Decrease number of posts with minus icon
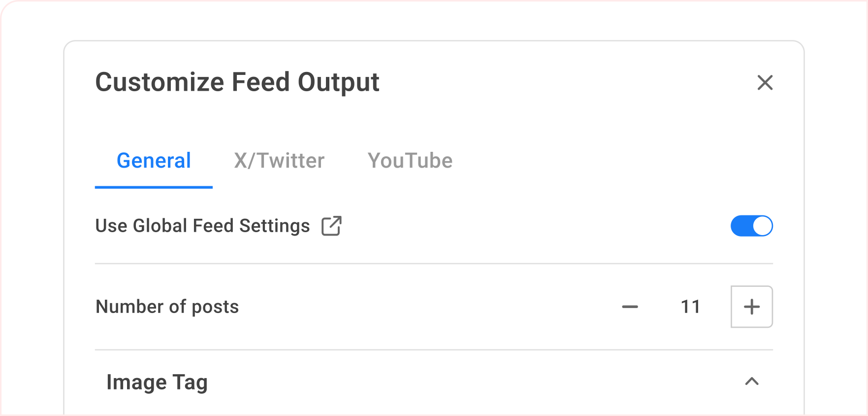This screenshot has height=416, width=868. [630, 307]
